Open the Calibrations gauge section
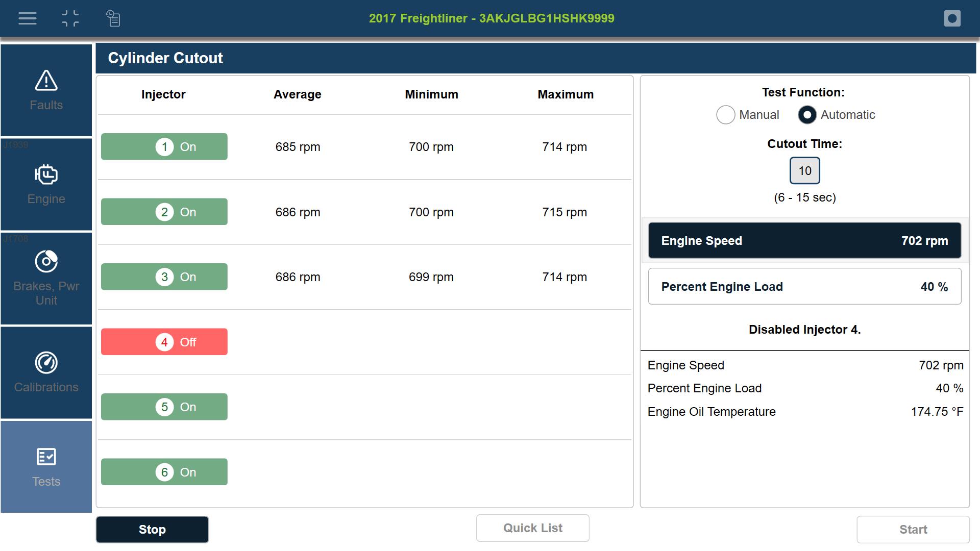The width and height of the screenshot is (980, 551). coord(46,372)
